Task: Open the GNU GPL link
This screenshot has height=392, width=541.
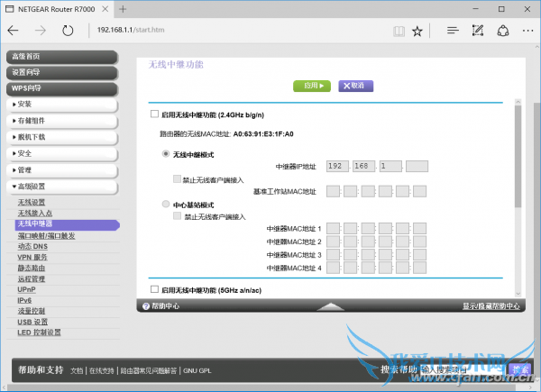Action: click(197, 371)
